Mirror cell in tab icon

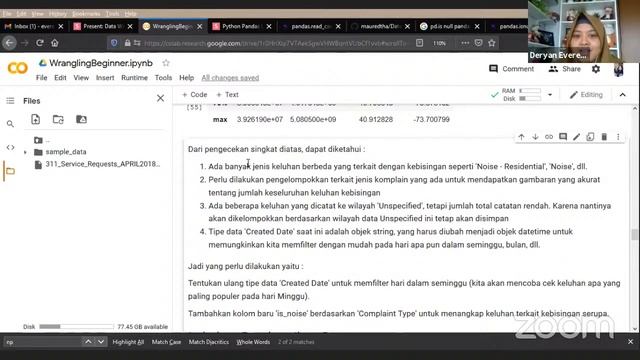[590, 137]
